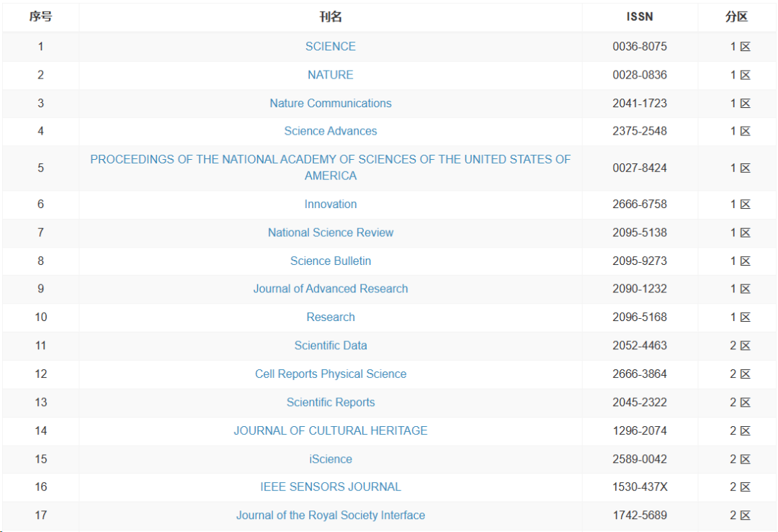
Task: Open the Innovation journal link
Action: [331, 204]
